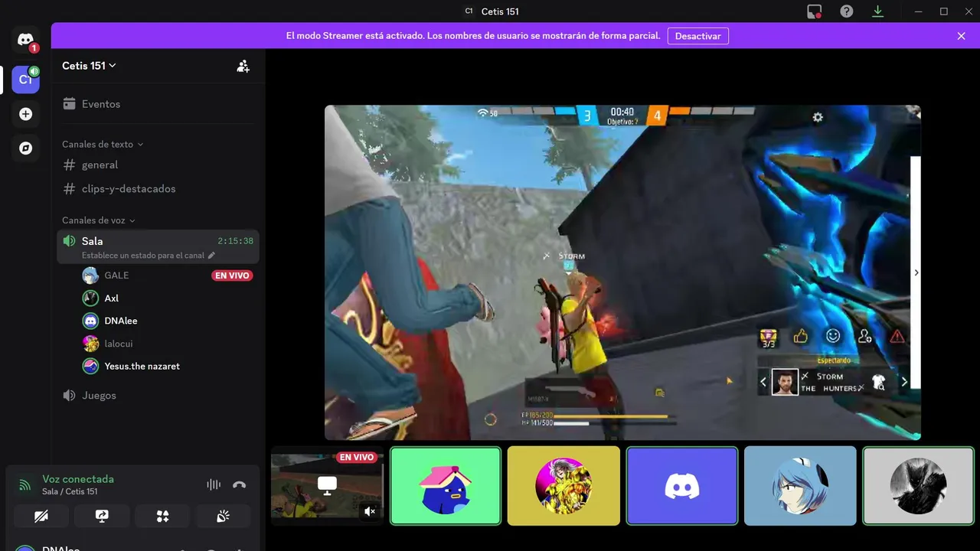Toggle camera on in voice panel

(41, 517)
